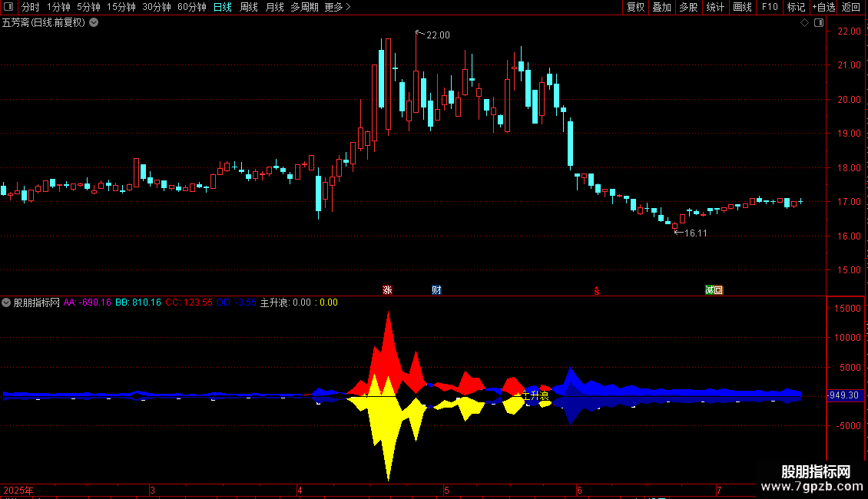The image size is (868, 499).
Task: Add stock with +自选 button
Action: coord(823,7)
